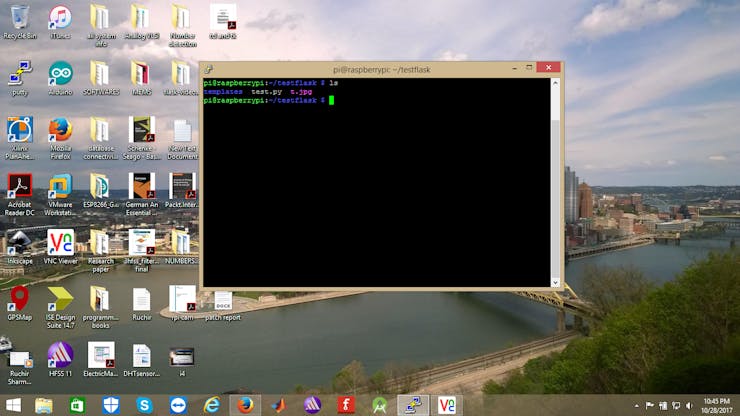Select the Packt.Inter PDF on desktop
Image resolution: width=740 pixels, height=416 pixels.
(182, 190)
